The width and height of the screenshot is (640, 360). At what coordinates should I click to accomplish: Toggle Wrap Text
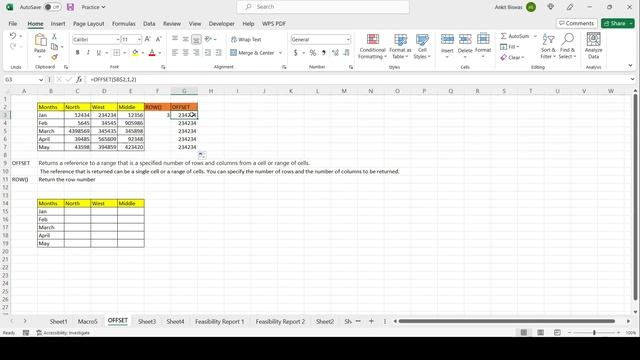[246, 40]
